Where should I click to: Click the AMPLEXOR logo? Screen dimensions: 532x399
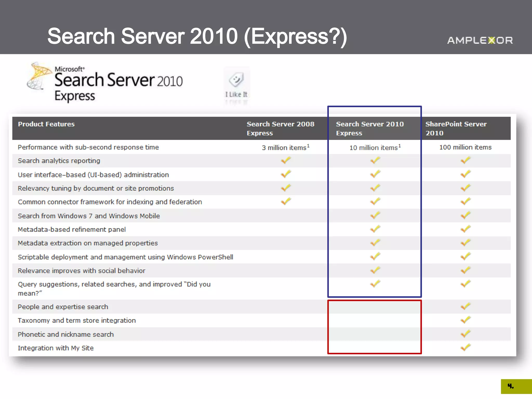[480, 40]
